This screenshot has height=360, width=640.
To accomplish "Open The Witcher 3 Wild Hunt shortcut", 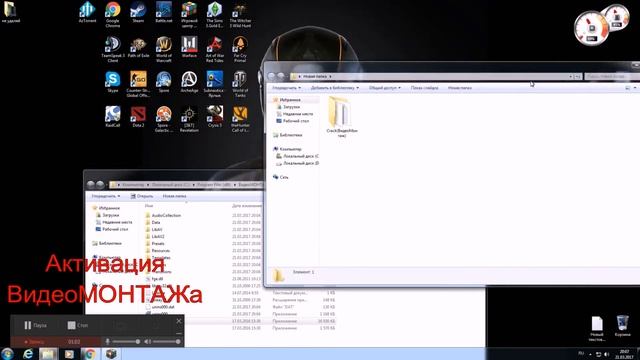I will click(x=240, y=14).
